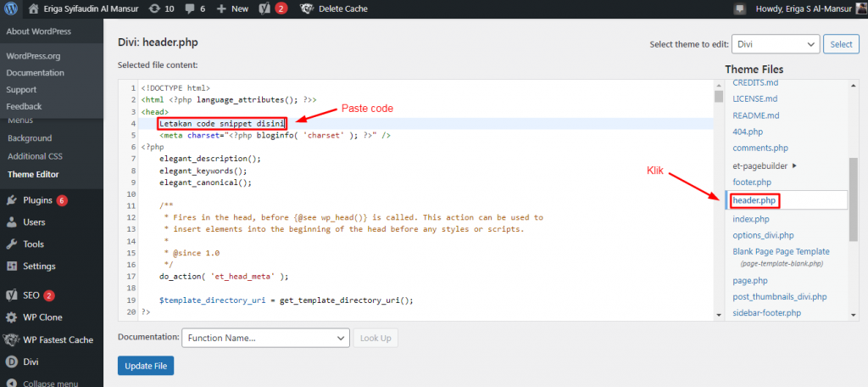Click the WP Clone sidebar label
This screenshot has width=868, height=387.
pyautogui.click(x=42, y=317)
